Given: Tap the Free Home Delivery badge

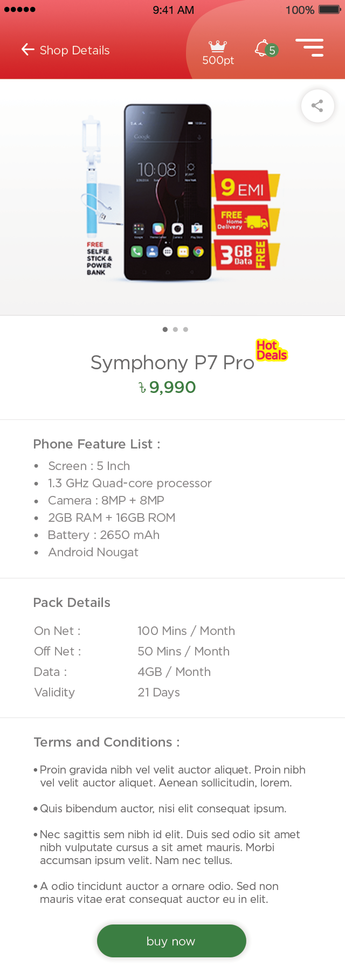Looking at the screenshot, I should pos(246,219).
